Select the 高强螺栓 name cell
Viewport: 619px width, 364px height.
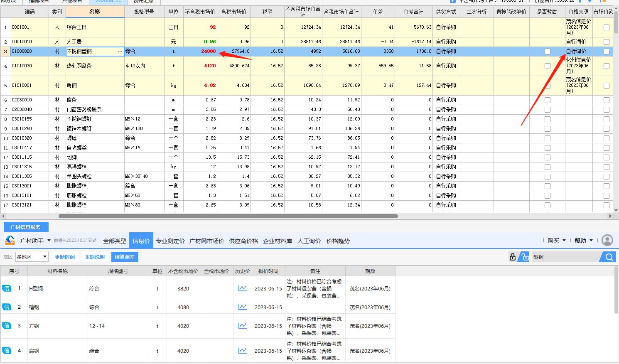pos(95,167)
